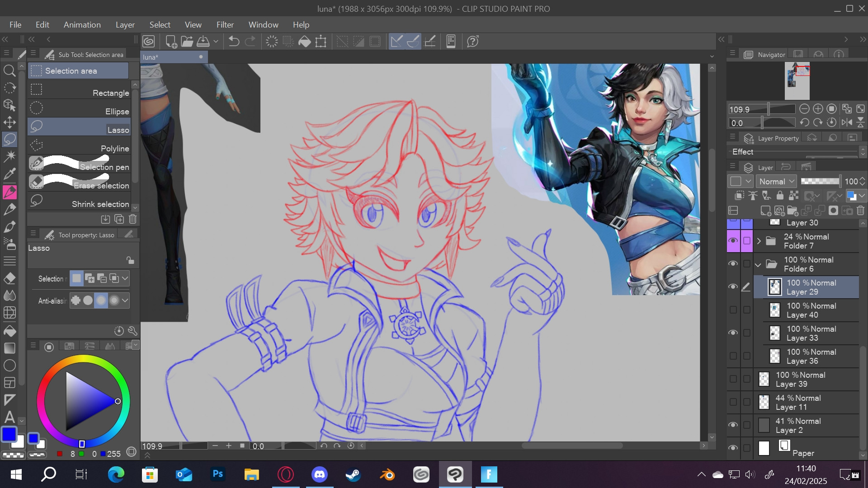The height and width of the screenshot is (488, 868).
Task: Collapse Folder 6 in layer list
Action: tap(759, 264)
